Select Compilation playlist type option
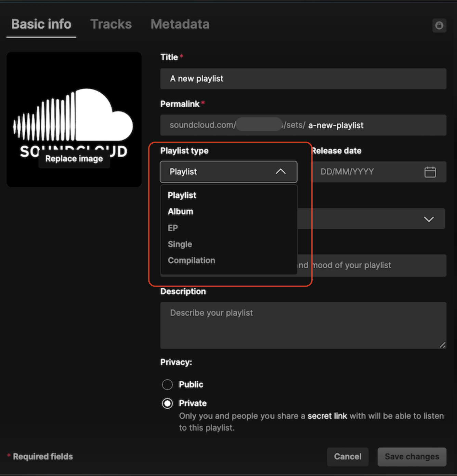This screenshot has width=457, height=476. click(x=191, y=261)
